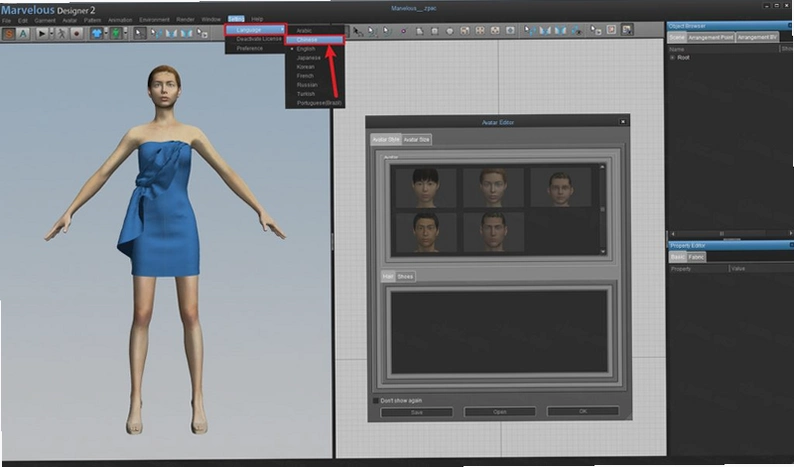Viewport: 794px width, 467px height.
Task: Open the Environment menu
Action: coord(154,20)
